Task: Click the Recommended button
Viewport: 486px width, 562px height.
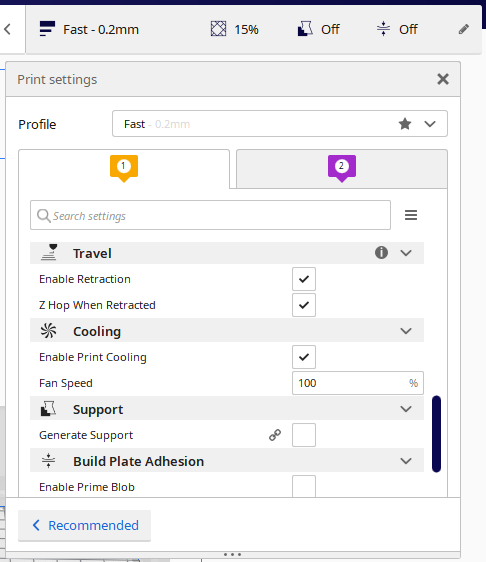Action: coord(85,525)
